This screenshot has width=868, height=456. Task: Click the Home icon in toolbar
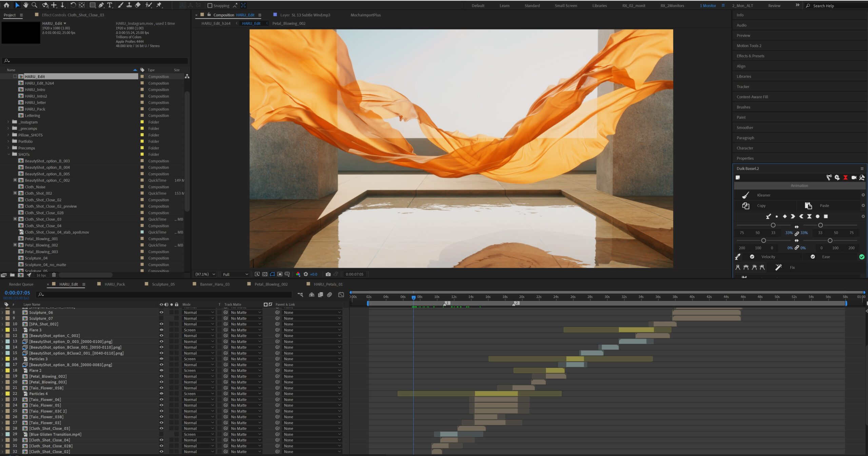[x=6, y=5]
